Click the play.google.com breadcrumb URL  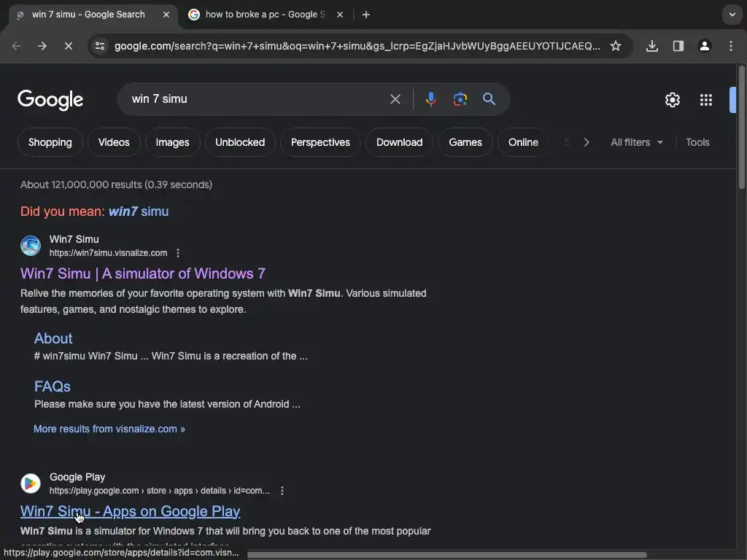(160, 491)
